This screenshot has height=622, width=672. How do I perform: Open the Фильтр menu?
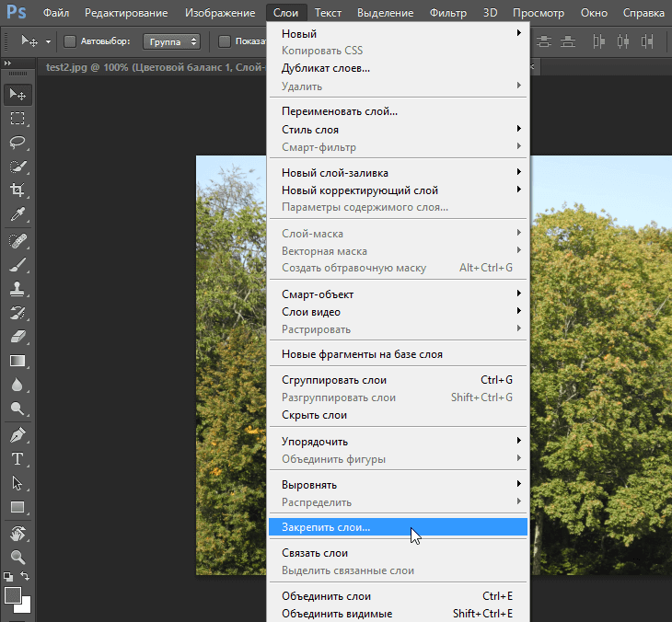[x=448, y=13]
